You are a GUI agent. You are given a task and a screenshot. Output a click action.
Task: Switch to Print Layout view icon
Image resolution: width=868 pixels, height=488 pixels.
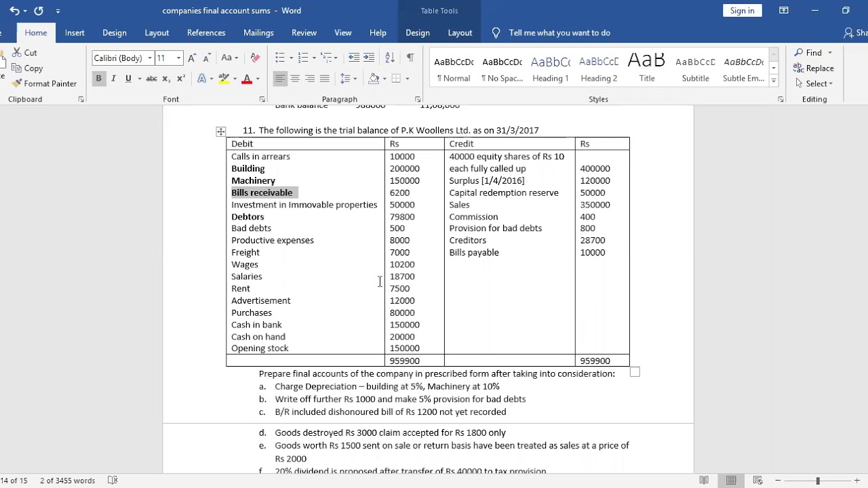pyautogui.click(x=731, y=481)
